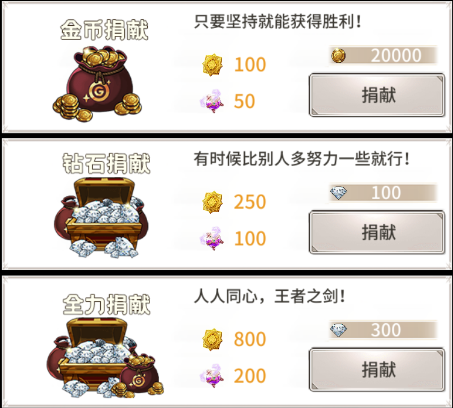Click the 300 diamond cost bar

(x=383, y=330)
